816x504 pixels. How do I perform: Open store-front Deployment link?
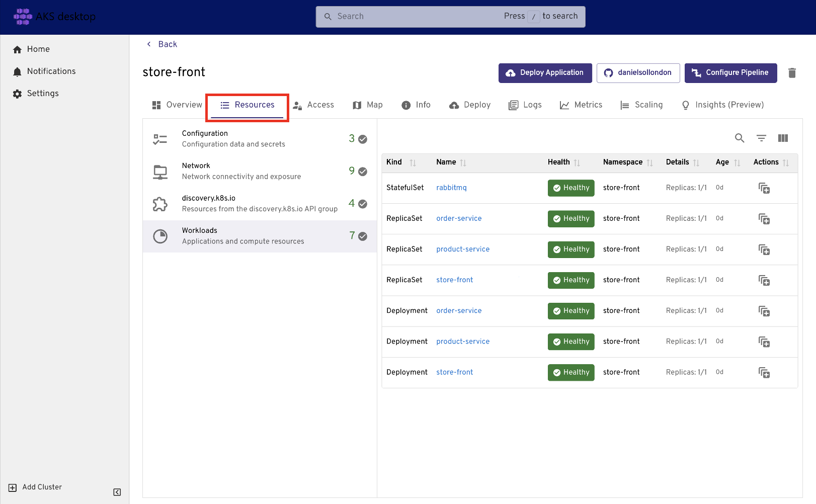pyautogui.click(x=454, y=372)
